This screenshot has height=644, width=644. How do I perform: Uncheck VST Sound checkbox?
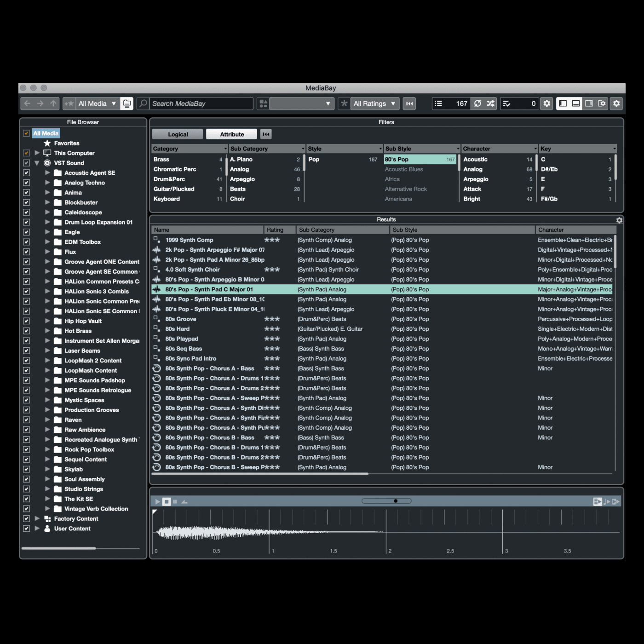26,163
